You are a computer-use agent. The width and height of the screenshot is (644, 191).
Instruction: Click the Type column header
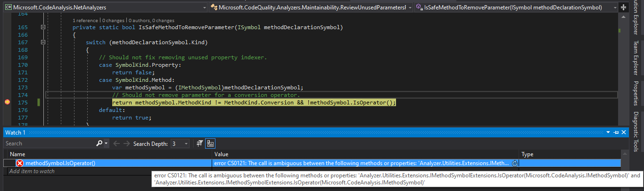[570, 154]
